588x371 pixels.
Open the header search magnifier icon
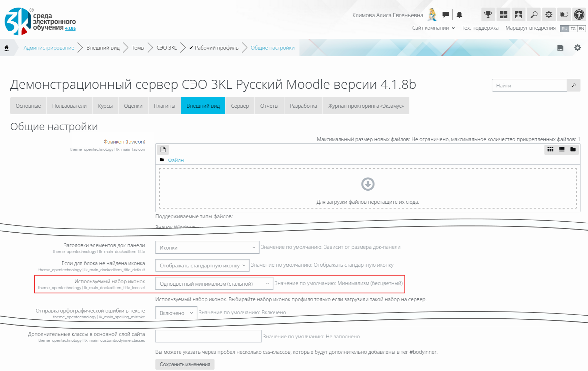[534, 14]
